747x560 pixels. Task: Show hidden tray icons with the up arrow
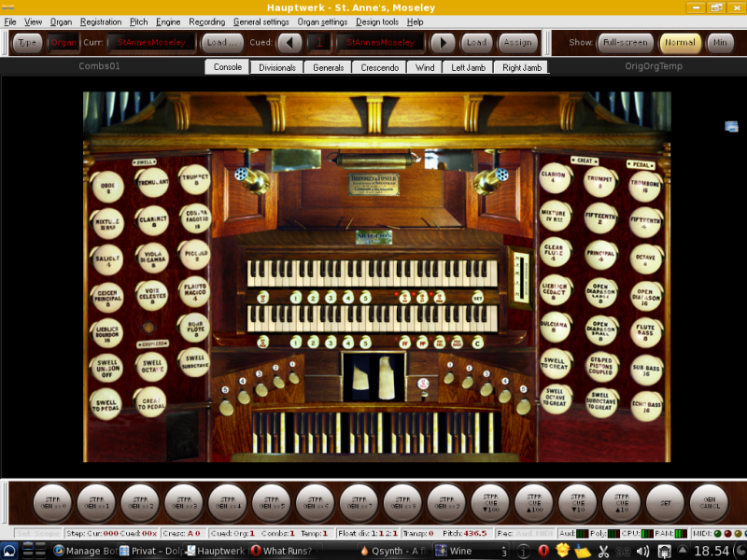tap(683, 550)
